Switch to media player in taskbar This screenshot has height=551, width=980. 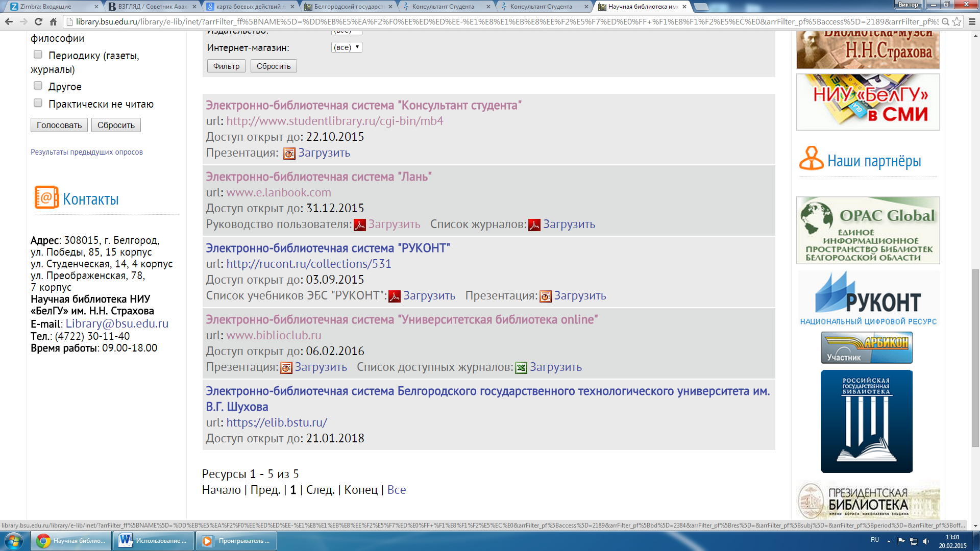(x=236, y=541)
